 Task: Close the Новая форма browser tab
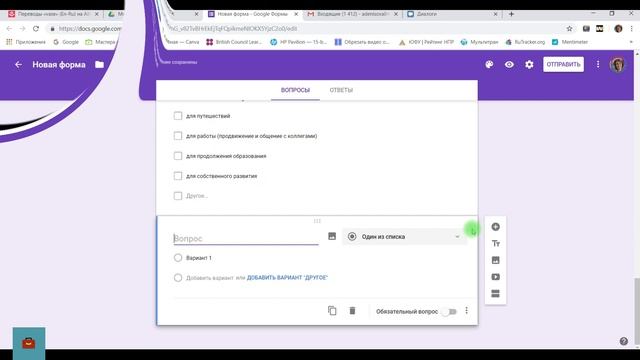tap(296, 14)
